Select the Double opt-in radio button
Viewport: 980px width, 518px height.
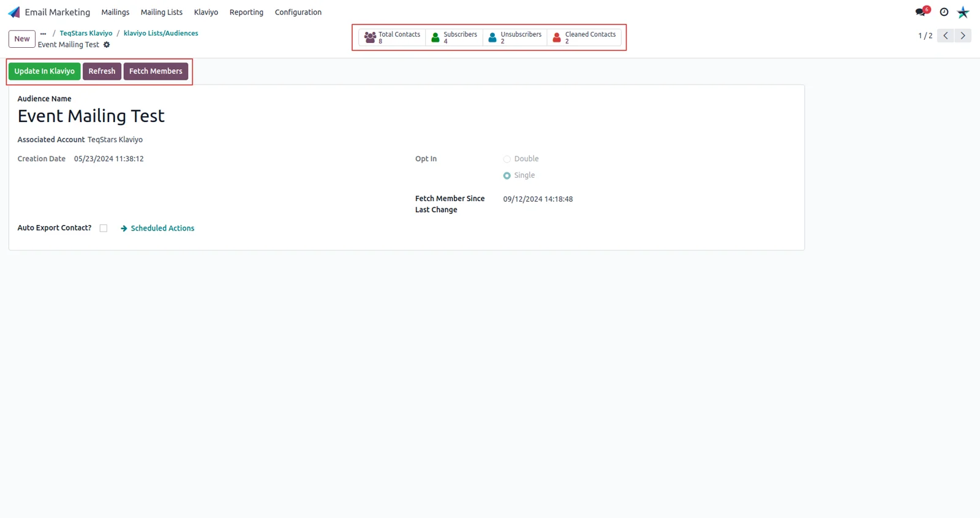(507, 159)
